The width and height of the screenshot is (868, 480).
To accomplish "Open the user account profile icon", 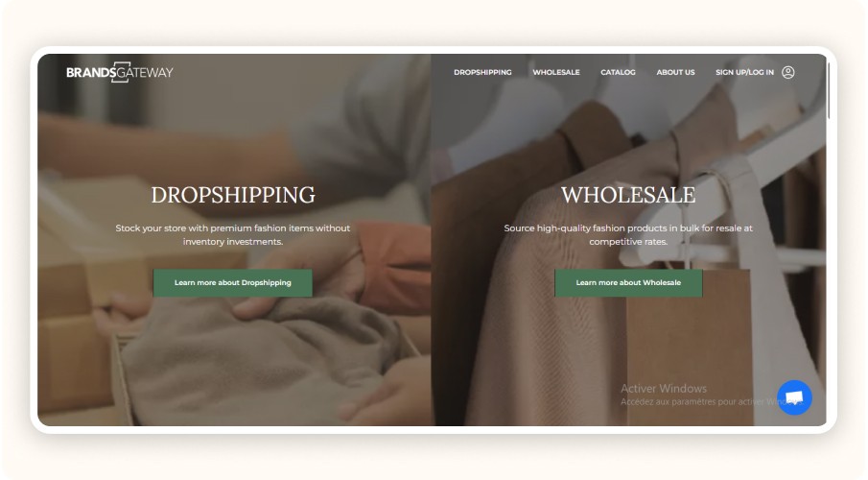I will (787, 72).
